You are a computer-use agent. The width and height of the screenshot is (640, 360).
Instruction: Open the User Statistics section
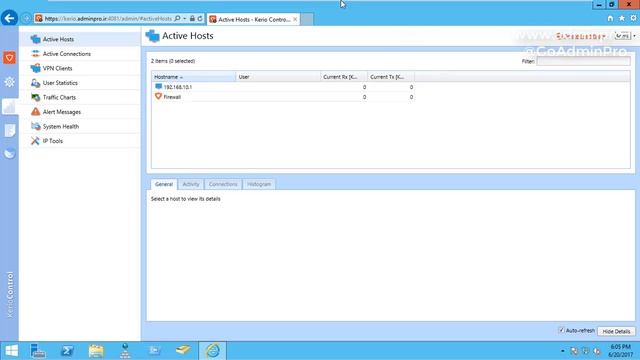coord(80,83)
